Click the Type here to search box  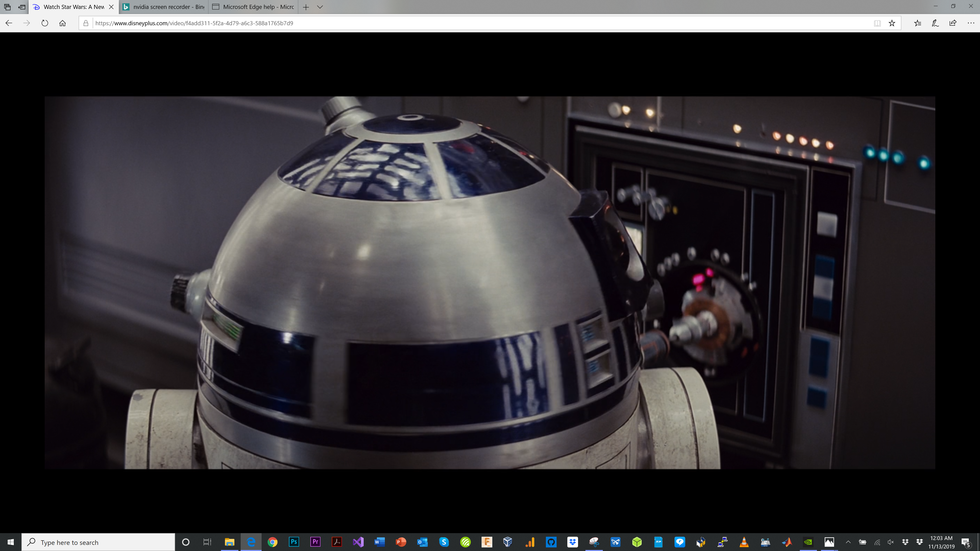[x=98, y=542]
